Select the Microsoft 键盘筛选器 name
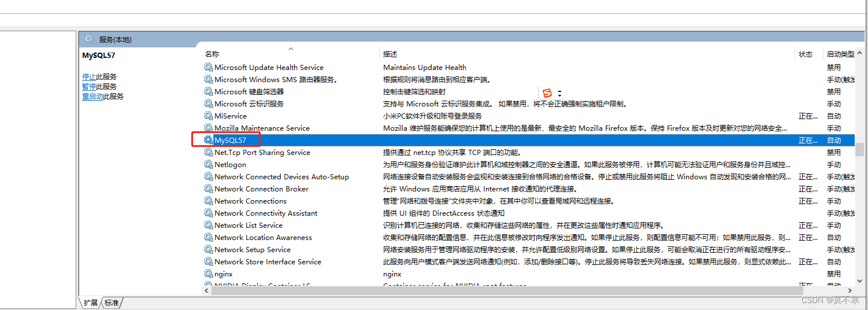 tap(249, 91)
